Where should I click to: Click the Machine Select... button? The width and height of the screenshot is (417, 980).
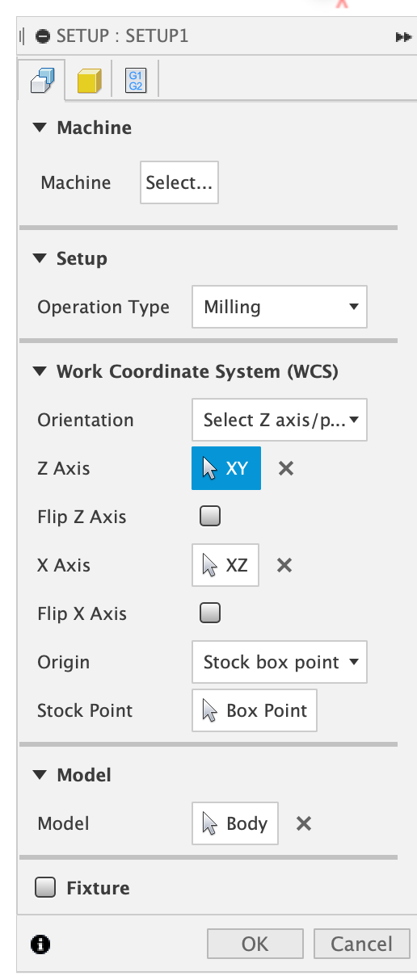(179, 182)
